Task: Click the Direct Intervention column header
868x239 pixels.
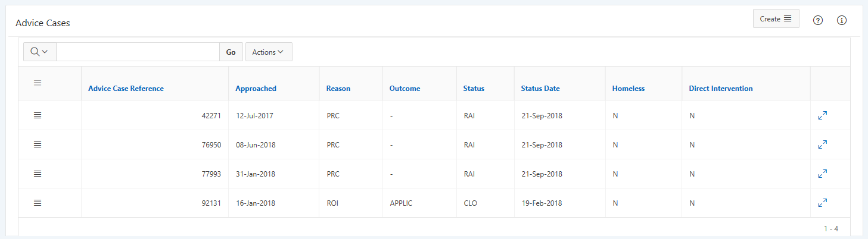Action: point(721,89)
